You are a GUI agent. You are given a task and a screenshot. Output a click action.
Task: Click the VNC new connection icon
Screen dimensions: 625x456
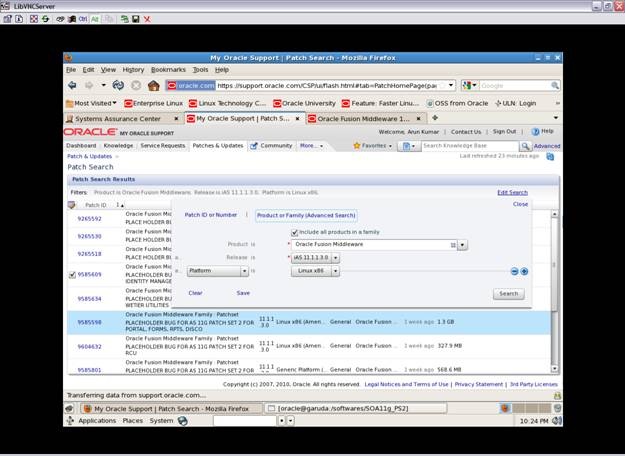click(x=125, y=19)
